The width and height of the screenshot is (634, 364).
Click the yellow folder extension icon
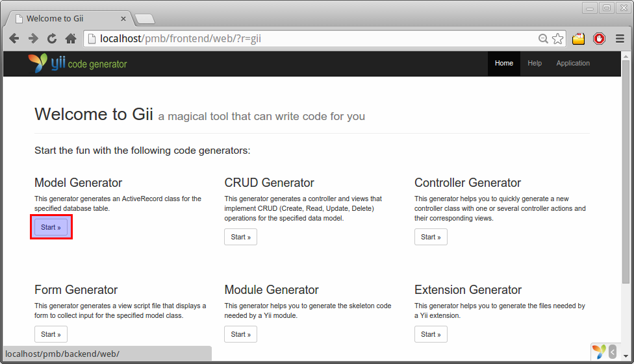point(578,39)
